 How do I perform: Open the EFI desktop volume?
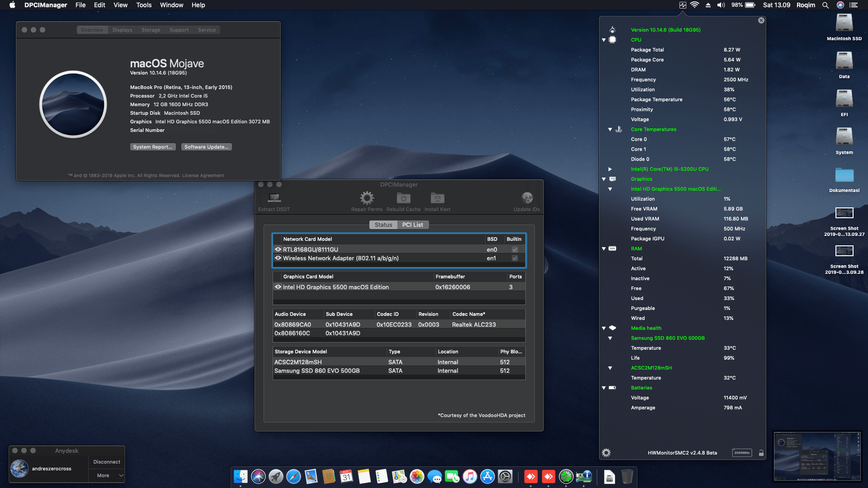click(844, 103)
